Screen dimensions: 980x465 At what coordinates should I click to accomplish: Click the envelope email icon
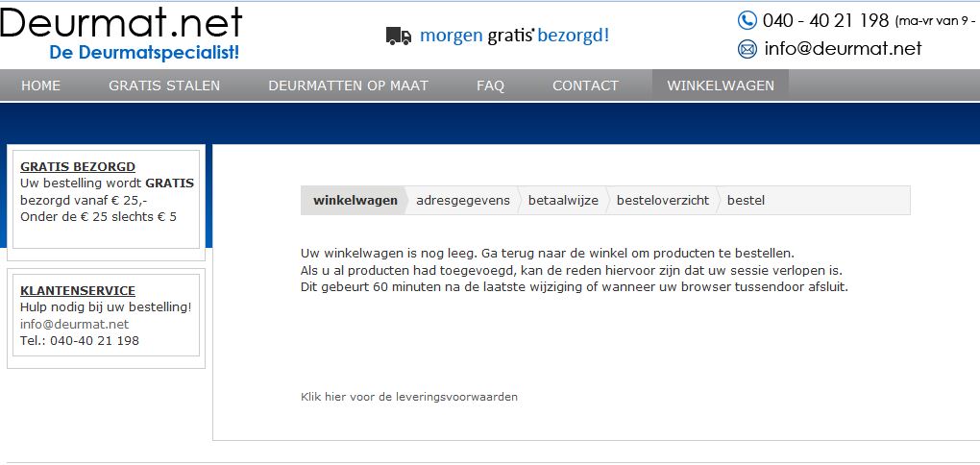pos(747,49)
